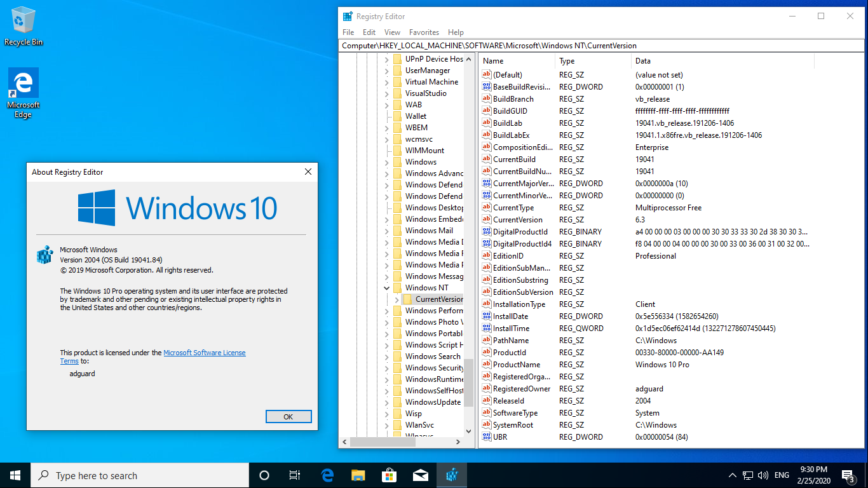Click the InstallTime QWORD value icon

click(x=487, y=328)
